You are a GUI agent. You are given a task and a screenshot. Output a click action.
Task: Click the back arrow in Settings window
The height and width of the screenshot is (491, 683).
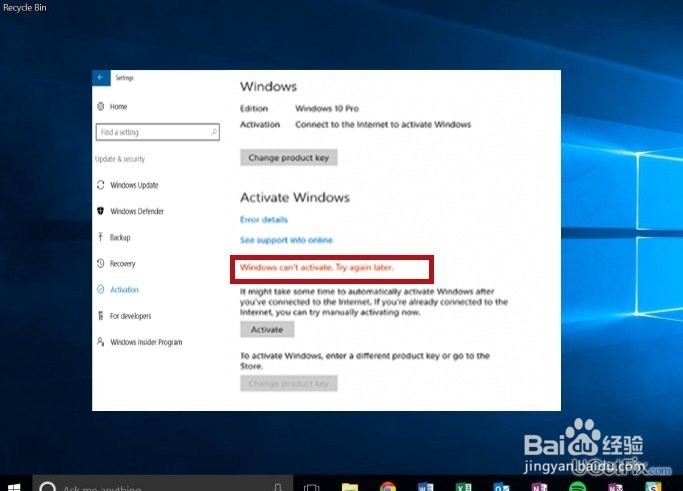tap(101, 78)
